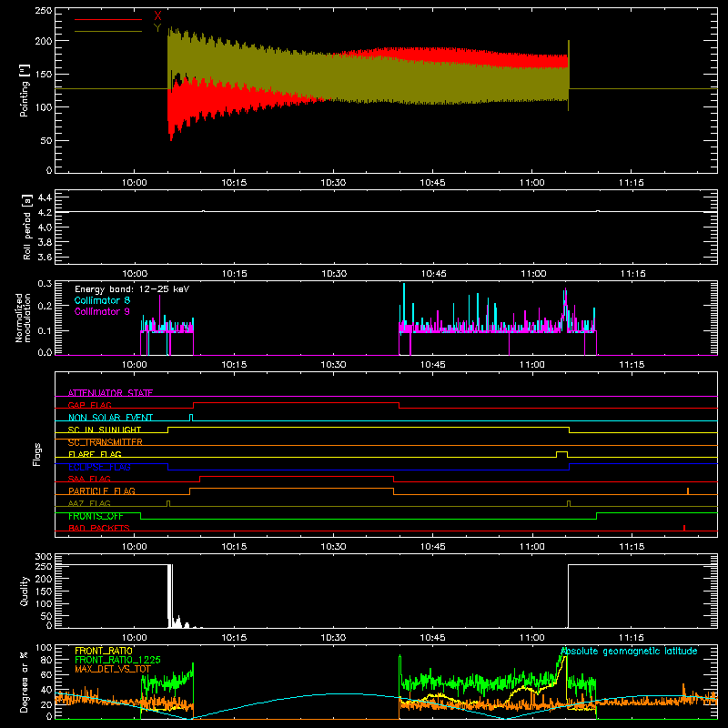Click the '250' tick on the Pointing axis
The height and width of the screenshot is (728, 728).
coord(44,11)
